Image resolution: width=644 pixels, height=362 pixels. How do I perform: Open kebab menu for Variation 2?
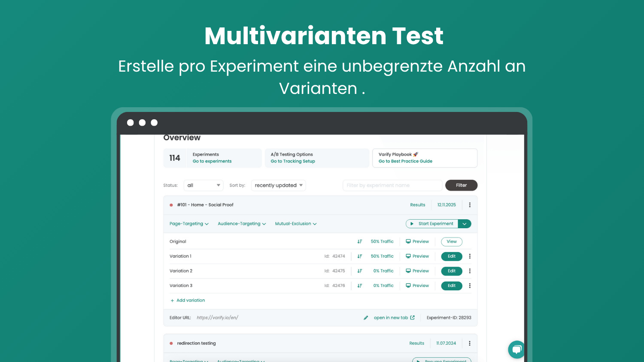(x=470, y=271)
